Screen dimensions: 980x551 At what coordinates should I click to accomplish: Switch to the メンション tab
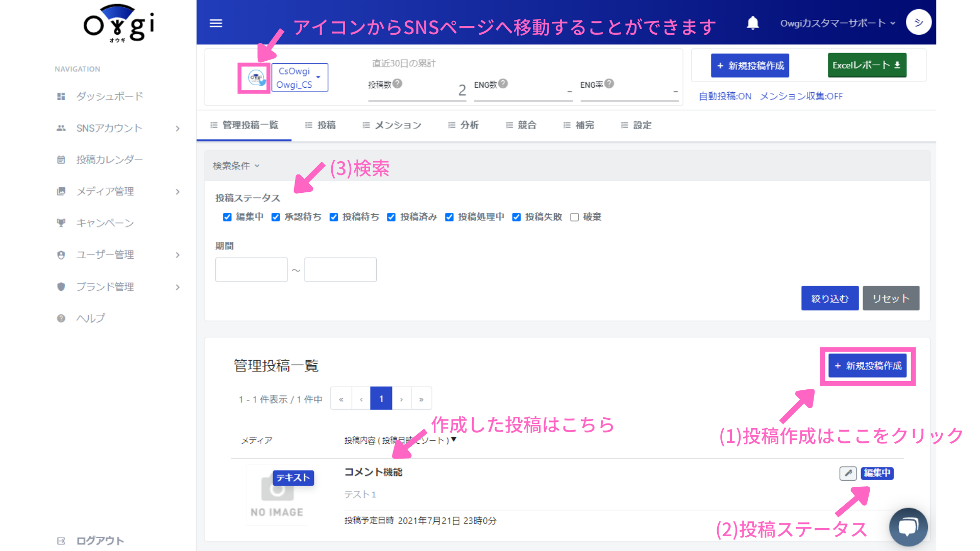[392, 126]
